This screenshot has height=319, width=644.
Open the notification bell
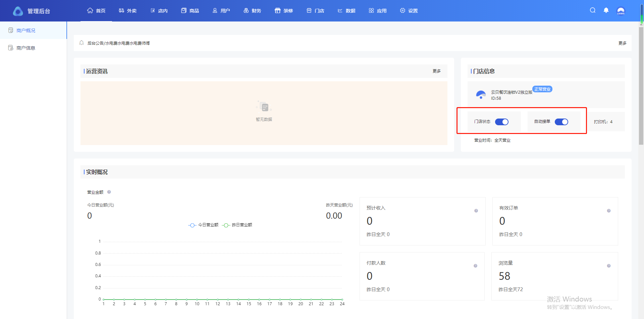(x=606, y=10)
